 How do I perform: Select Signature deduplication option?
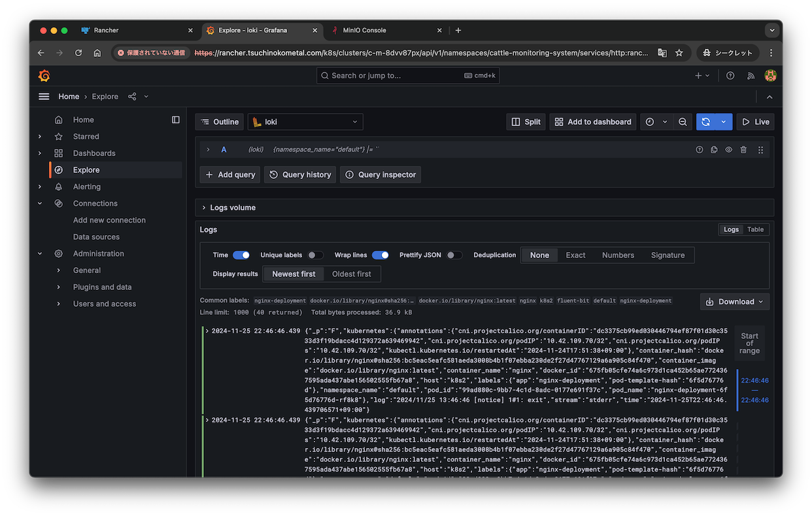point(668,255)
